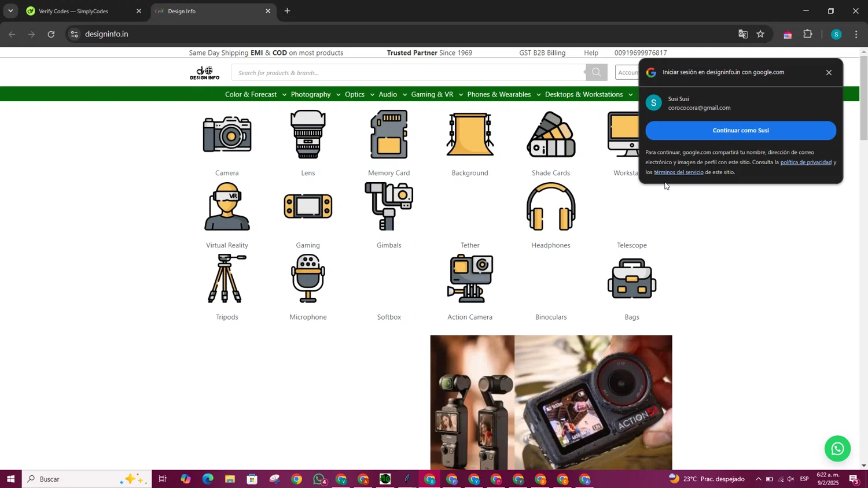868x488 pixels.
Task: Open the Audio menu
Action: (x=388, y=94)
